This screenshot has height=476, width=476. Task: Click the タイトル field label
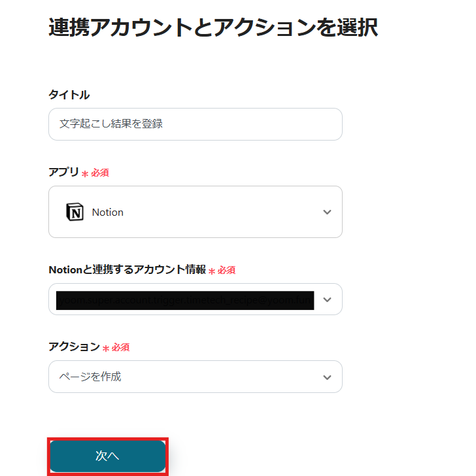[69, 95]
